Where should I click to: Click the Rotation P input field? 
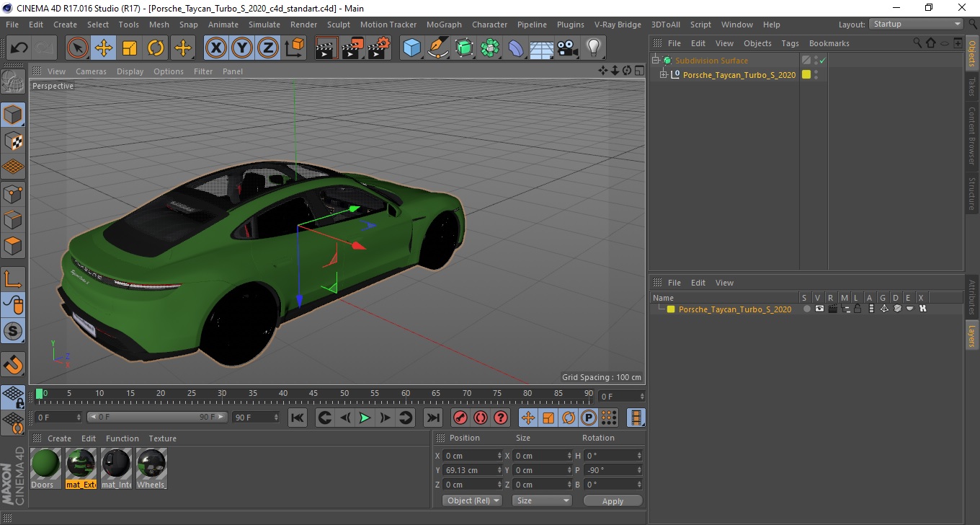click(613, 470)
